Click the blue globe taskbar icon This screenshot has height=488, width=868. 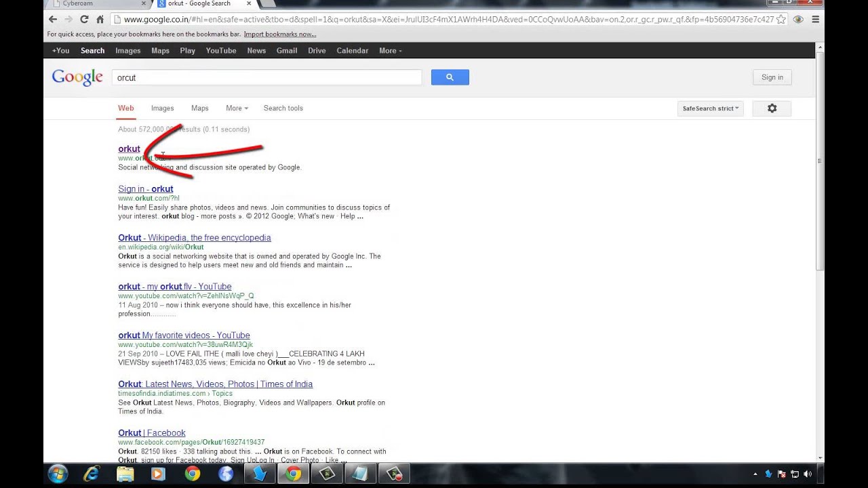[x=226, y=474]
